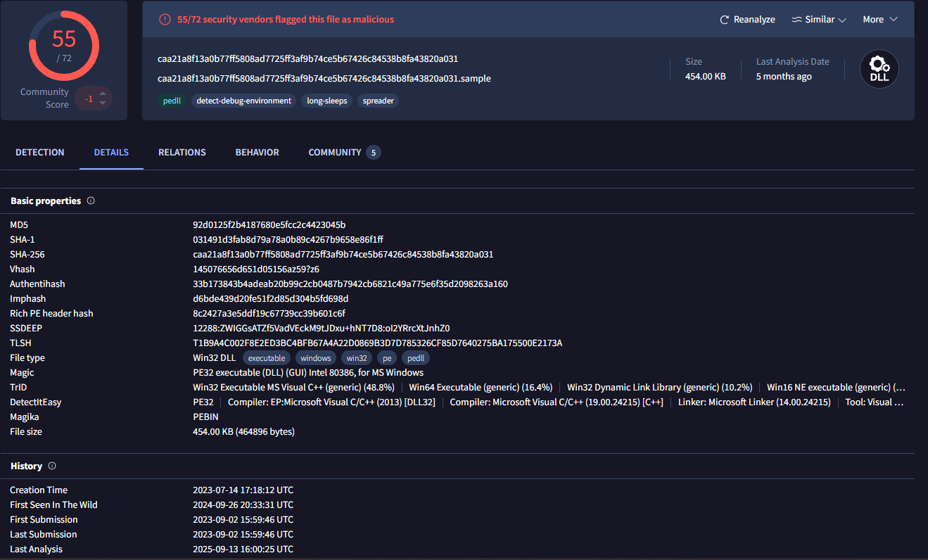Click the Magic PE32 executable description

coord(308,373)
